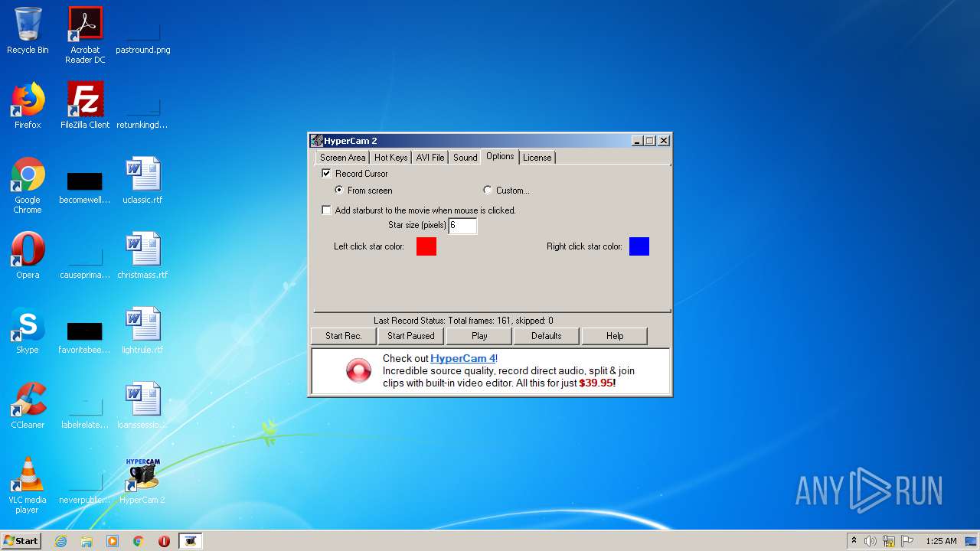The height and width of the screenshot is (551, 980).
Task: Open Windows Explorer from the taskbar
Action: pyautogui.click(x=87, y=541)
